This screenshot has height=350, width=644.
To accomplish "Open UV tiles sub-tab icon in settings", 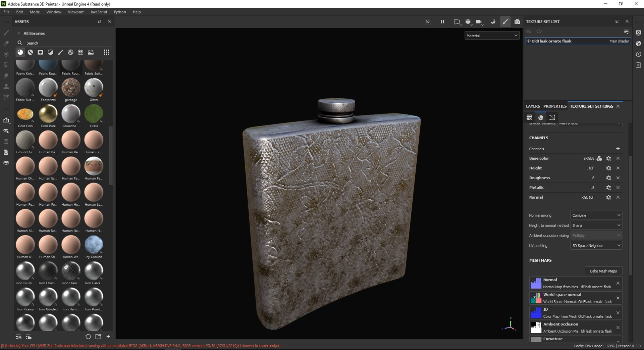I will click(x=552, y=117).
